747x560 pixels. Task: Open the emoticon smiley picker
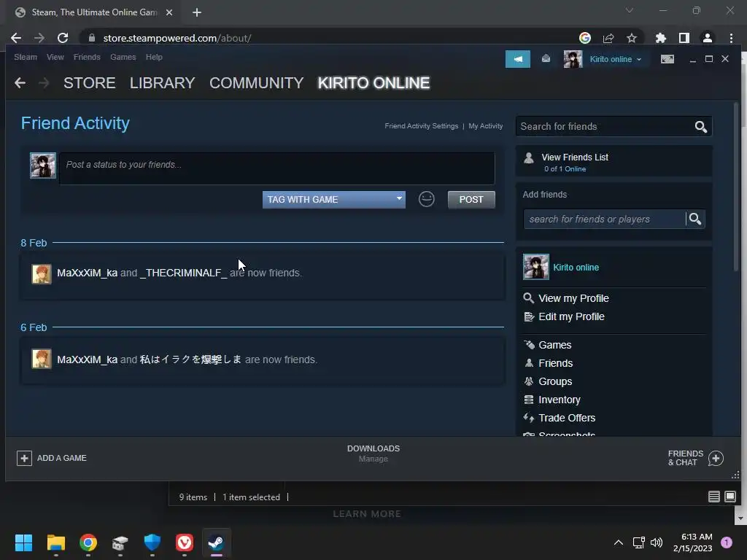click(x=426, y=199)
